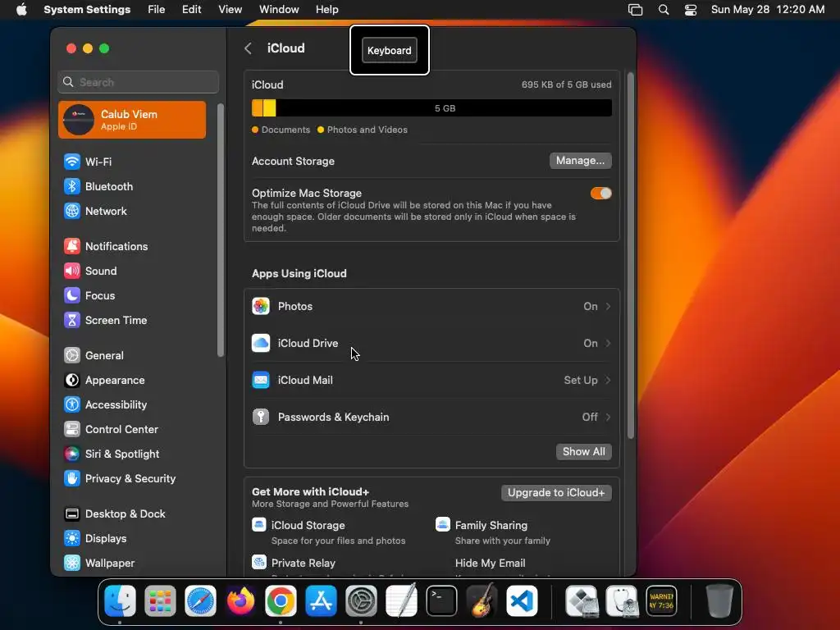The image size is (840, 630).
Task: Open Trash in the Dock
Action: (x=719, y=601)
